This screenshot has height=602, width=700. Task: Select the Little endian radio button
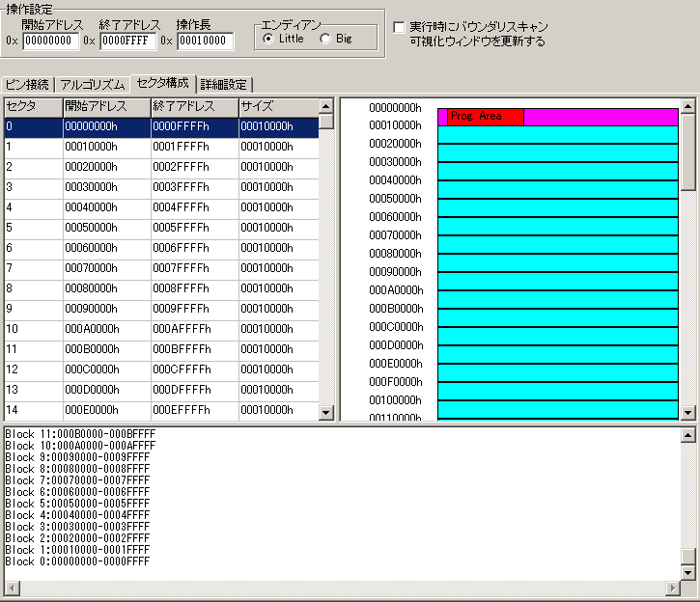(x=268, y=39)
